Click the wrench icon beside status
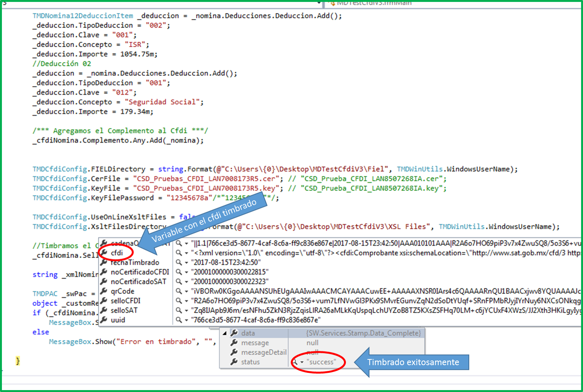Image resolution: width=583 pixels, height=392 pixels. pyautogui.click(x=234, y=362)
